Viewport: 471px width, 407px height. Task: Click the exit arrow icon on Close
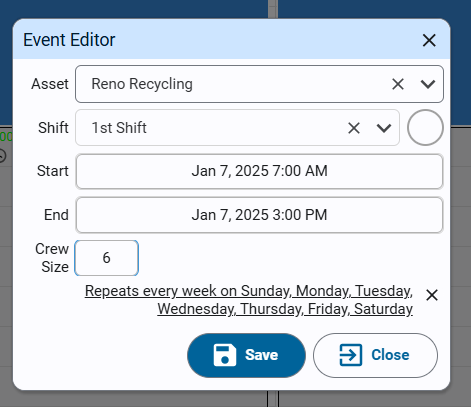pos(351,355)
